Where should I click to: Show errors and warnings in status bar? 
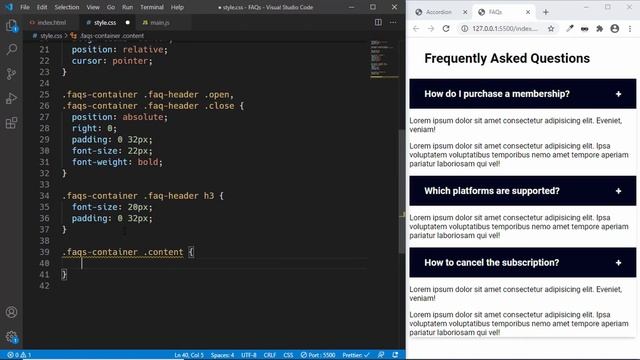pyautogui.click(x=19, y=355)
